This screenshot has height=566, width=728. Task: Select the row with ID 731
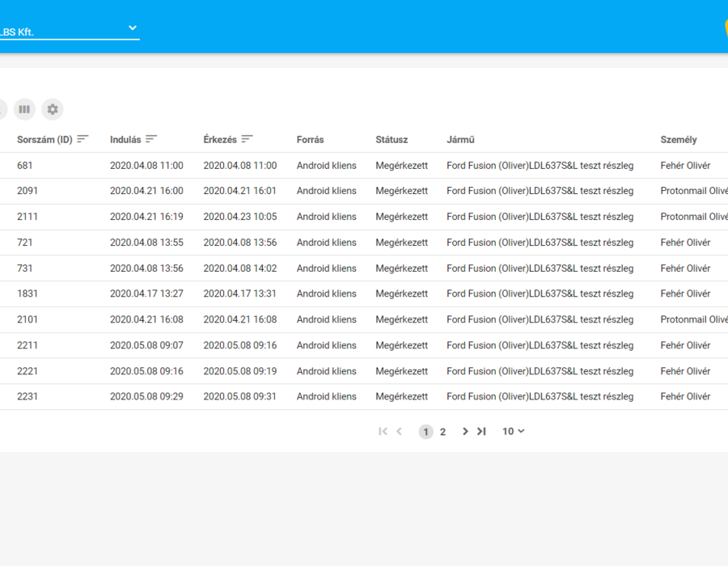click(x=364, y=268)
